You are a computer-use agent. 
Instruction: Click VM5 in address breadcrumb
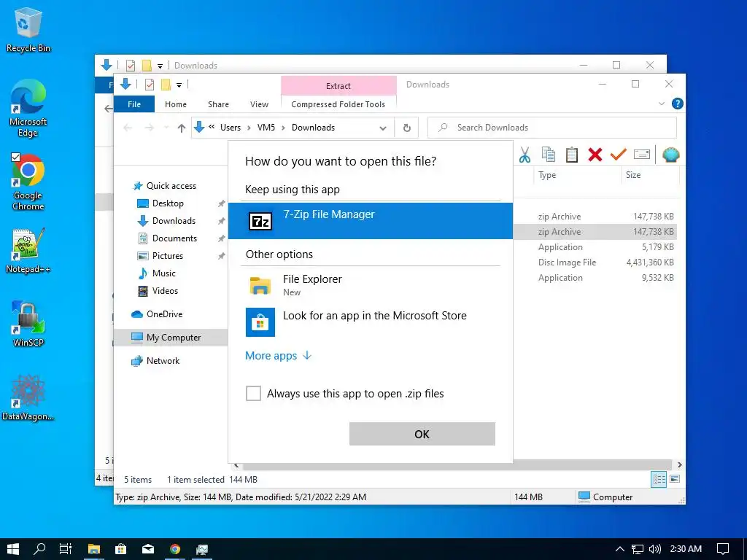pyautogui.click(x=266, y=128)
